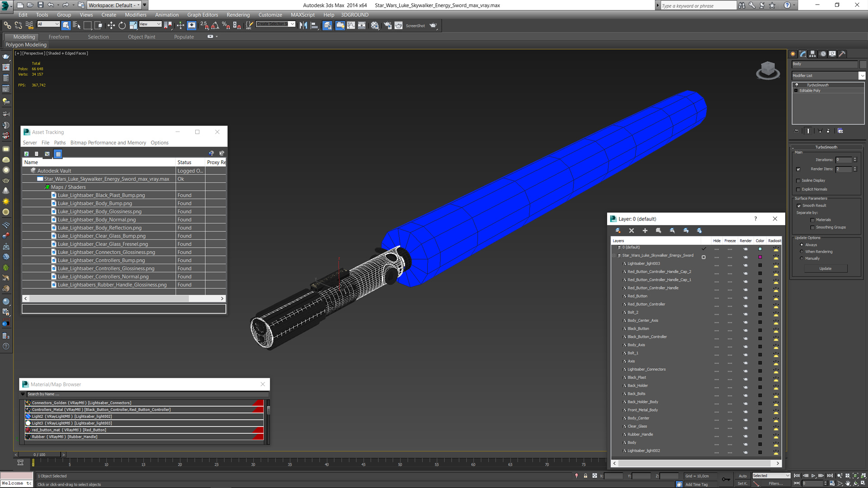Switch to the Freeform ribbon tab
Image resolution: width=868 pixels, height=488 pixels.
click(x=59, y=37)
